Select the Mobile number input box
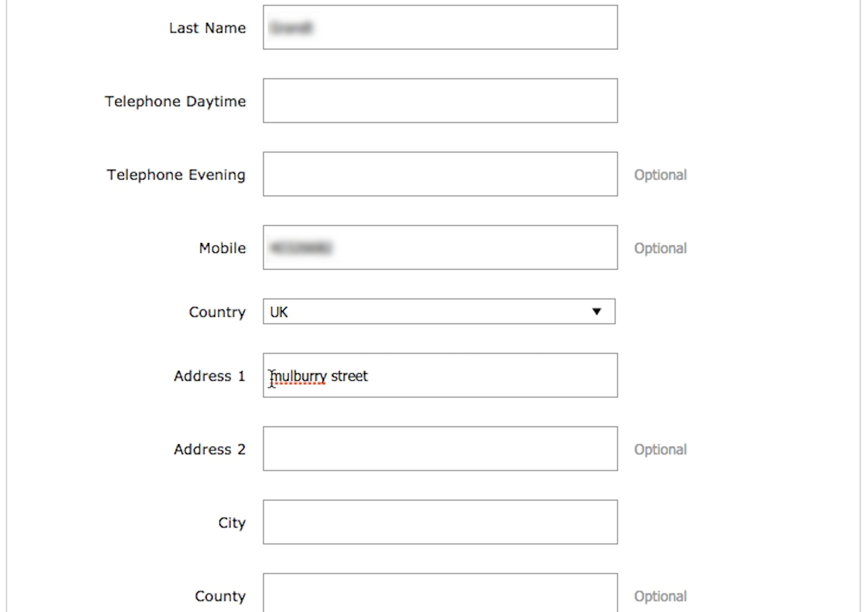The height and width of the screenshot is (612, 868). [440, 248]
